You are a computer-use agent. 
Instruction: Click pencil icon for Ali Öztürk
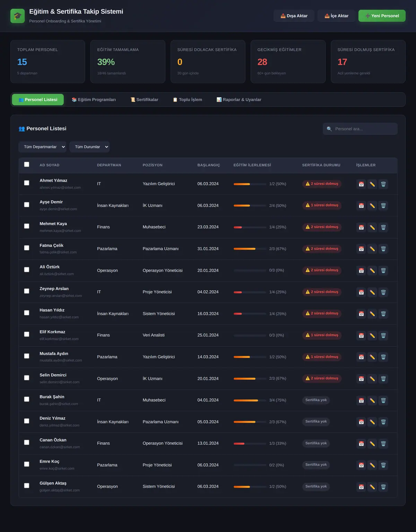(372, 271)
